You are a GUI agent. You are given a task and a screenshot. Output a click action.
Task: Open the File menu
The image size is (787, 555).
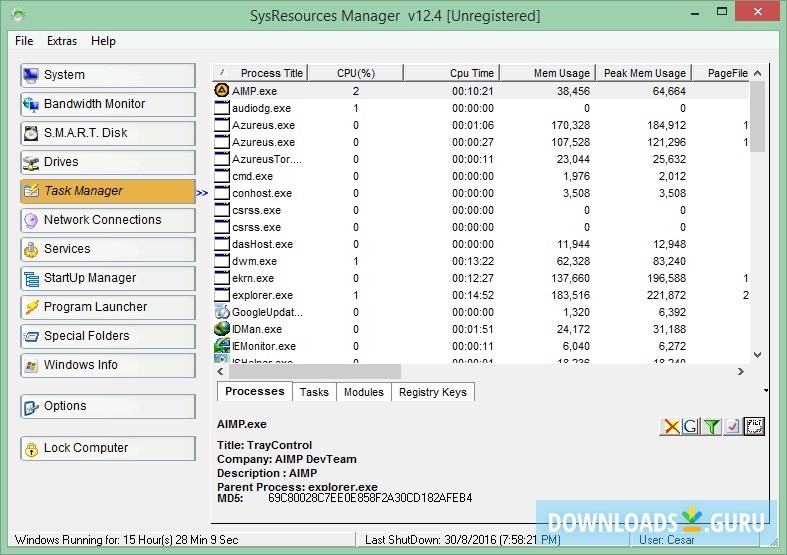[24, 41]
